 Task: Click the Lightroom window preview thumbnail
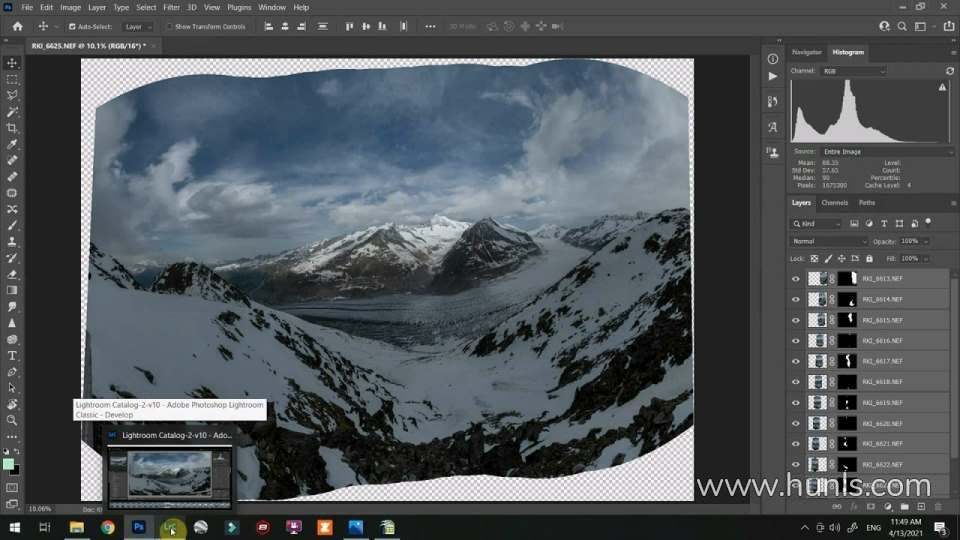(x=169, y=473)
